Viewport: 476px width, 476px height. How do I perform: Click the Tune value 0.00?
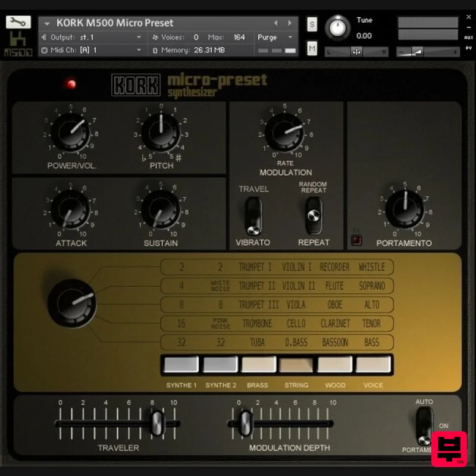[364, 36]
